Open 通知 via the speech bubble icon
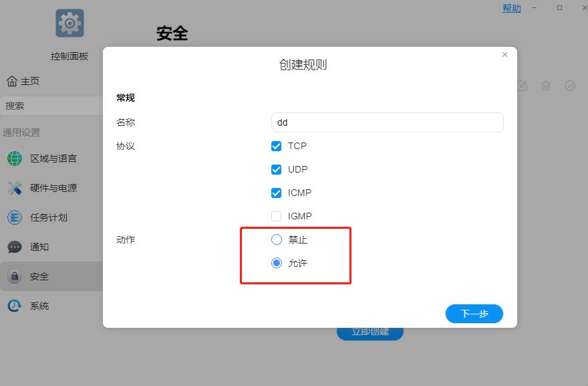 [x=14, y=247]
